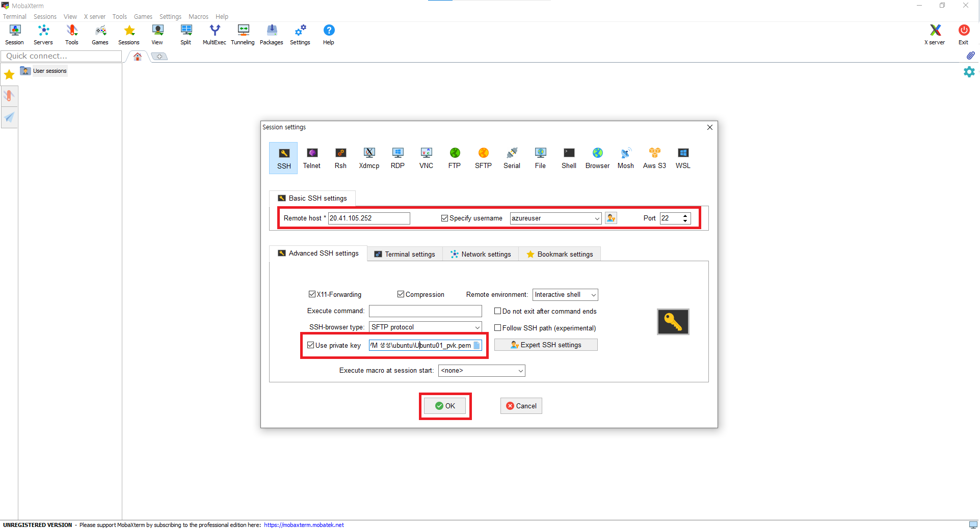Toggle the Use private key checkbox
This screenshot has height=529, width=980.
click(x=310, y=345)
